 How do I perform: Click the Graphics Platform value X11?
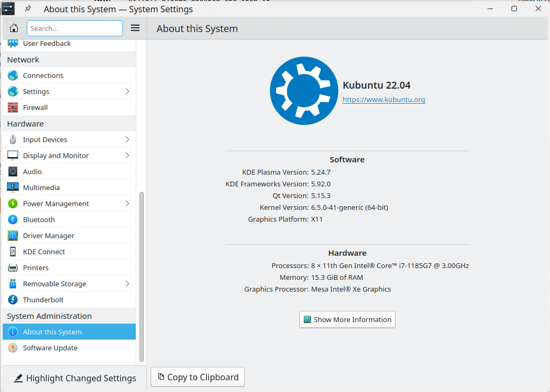[x=317, y=219]
